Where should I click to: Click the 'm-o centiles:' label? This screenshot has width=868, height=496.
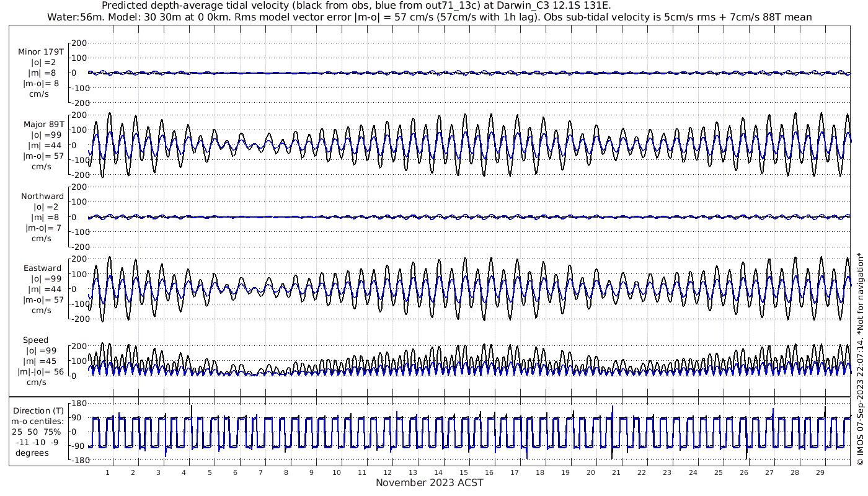coord(37,421)
